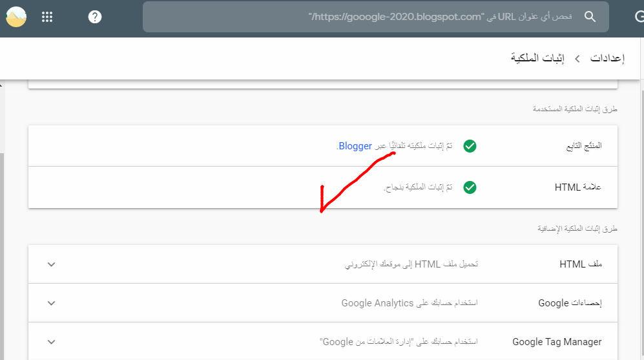The image size is (644, 360).
Task: Click the search magnifier icon
Action: click(x=590, y=16)
